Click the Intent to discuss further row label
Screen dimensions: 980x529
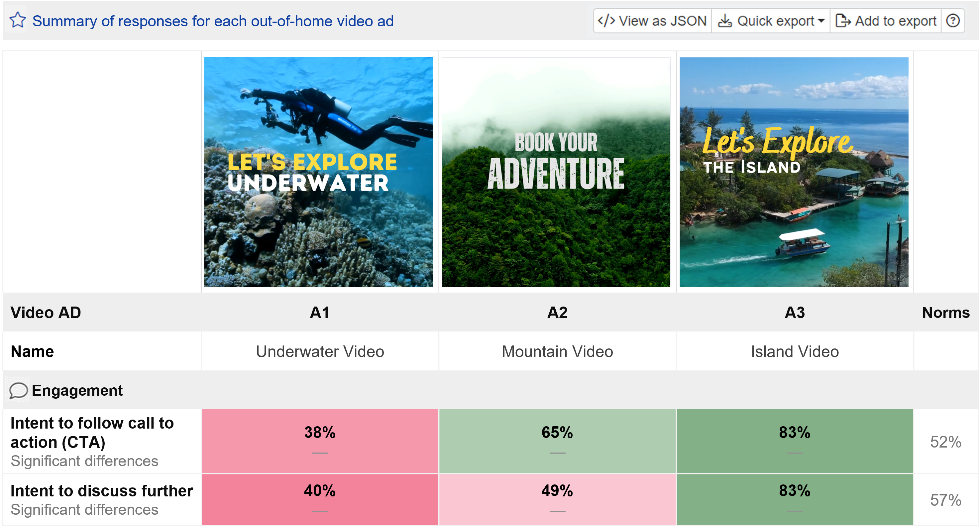[102, 491]
